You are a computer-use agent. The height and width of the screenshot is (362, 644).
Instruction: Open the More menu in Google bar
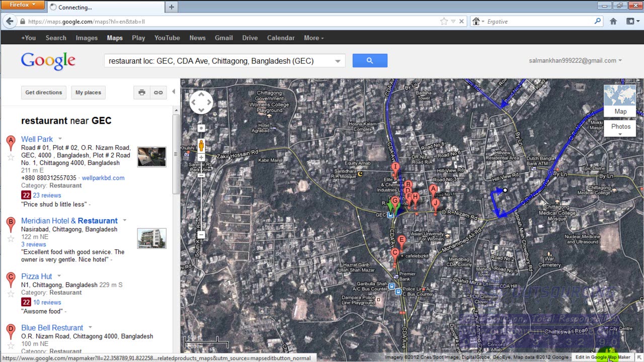(313, 38)
